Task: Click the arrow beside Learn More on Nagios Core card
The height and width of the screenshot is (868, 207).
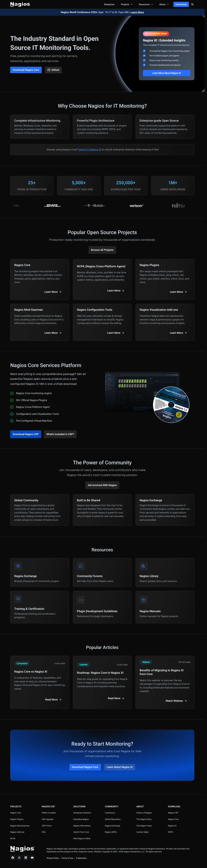Action: [60, 292]
